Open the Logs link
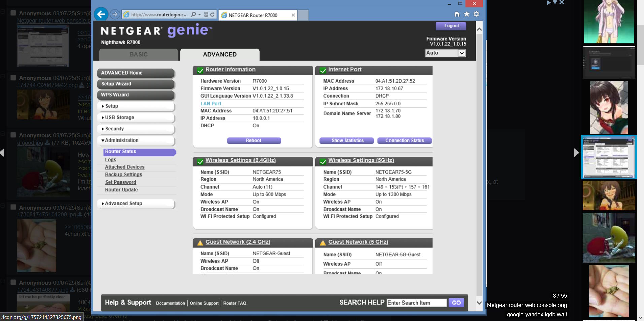644x321 pixels. coord(110,160)
